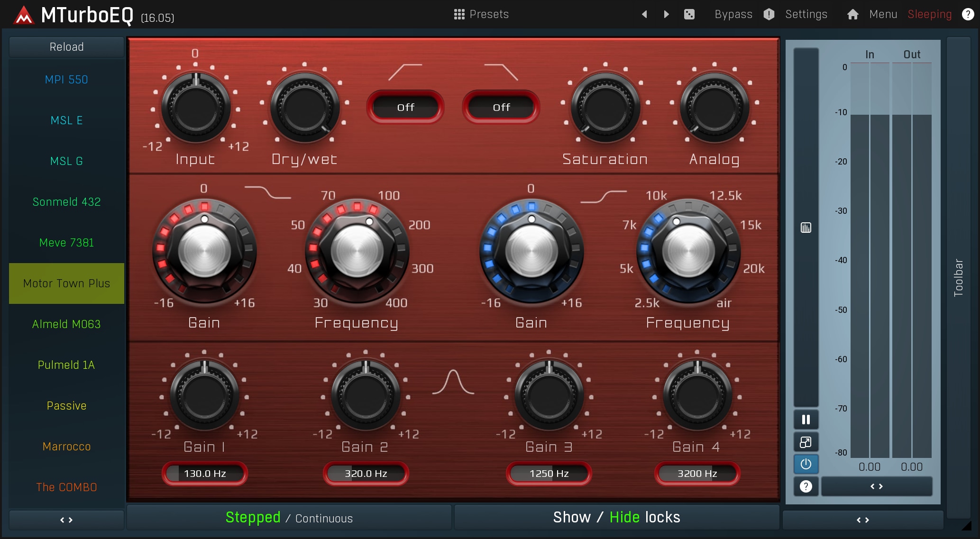Open the Settings menu
The height and width of the screenshot is (539, 980).
(x=806, y=14)
